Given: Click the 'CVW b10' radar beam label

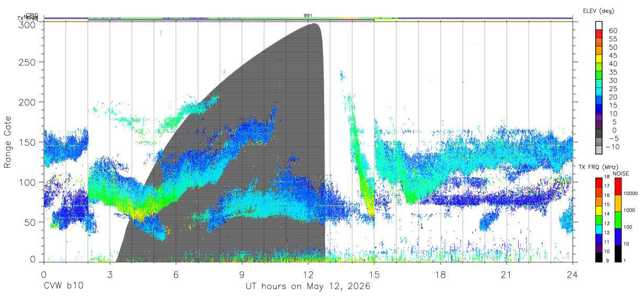Looking at the screenshot, I should pyautogui.click(x=63, y=287).
